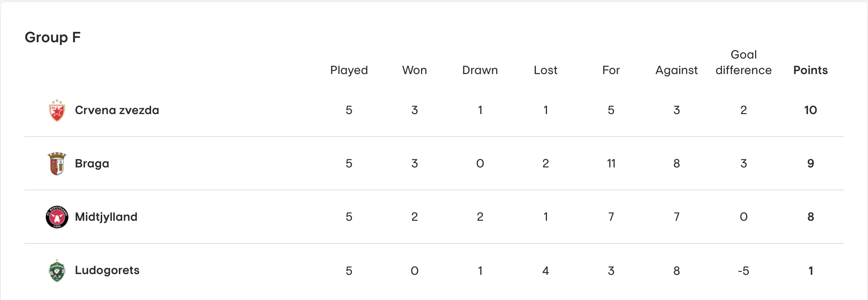Click Ludogorets' -5 goal difference value

coord(744,271)
